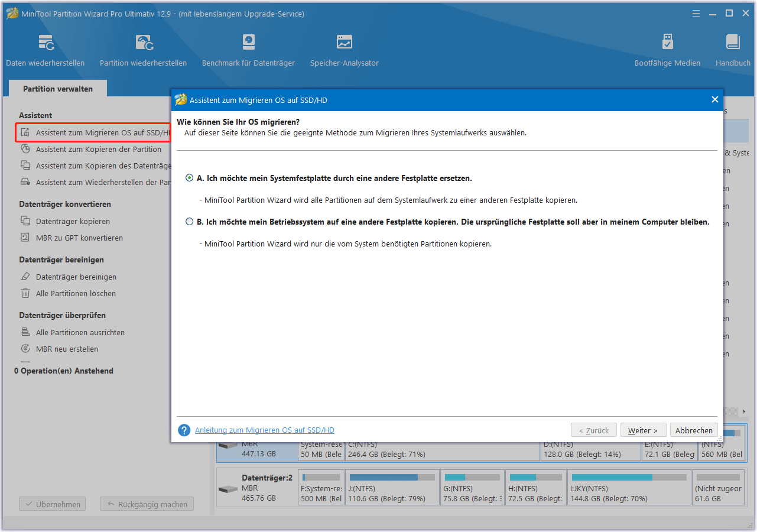The width and height of the screenshot is (757, 532).
Task: Click the Zurück button
Action: (x=594, y=430)
